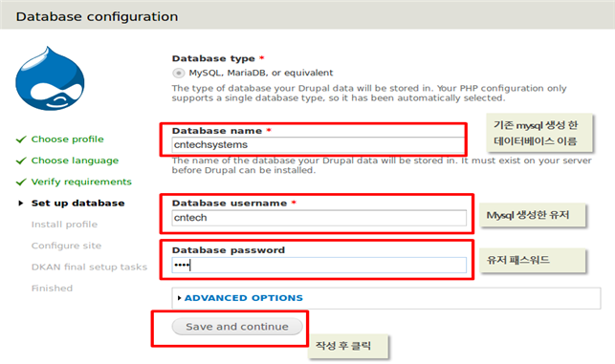The height and width of the screenshot is (364, 615).
Task: Click the Set up database step
Action: (78, 203)
